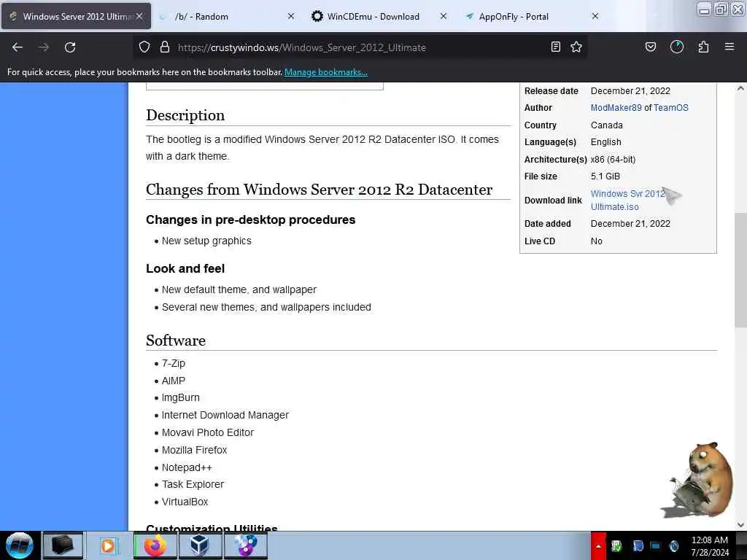Screen dimensions: 747x560
Task: Open the Windows Start orb
Action: point(20,545)
